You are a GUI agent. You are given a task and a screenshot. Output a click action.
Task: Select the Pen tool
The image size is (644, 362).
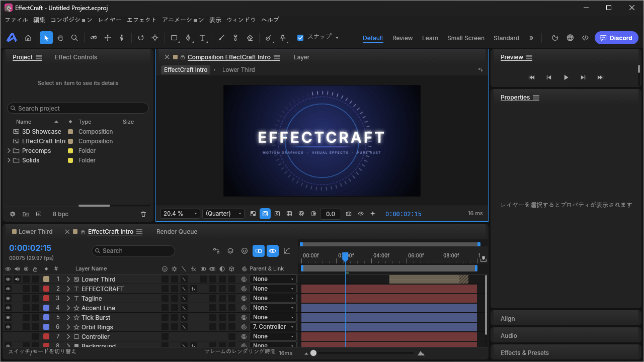coord(188,38)
